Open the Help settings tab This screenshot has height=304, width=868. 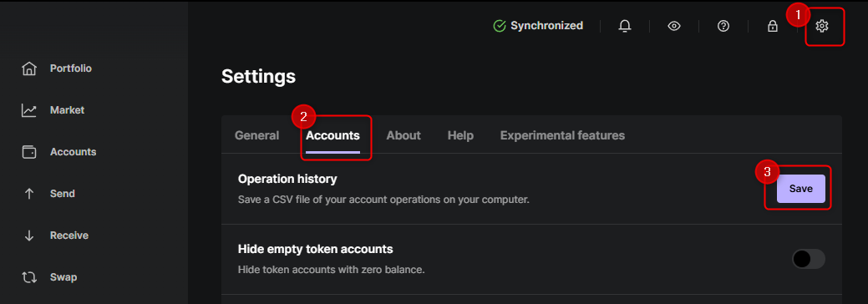tap(460, 135)
